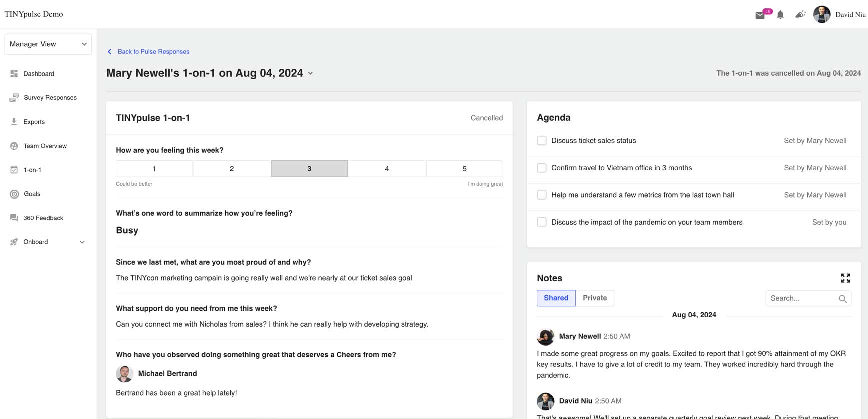Image resolution: width=868 pixels, height=419 pixels.
Task: Click the Team Overview icon
Action: click(x=14, y=146)
